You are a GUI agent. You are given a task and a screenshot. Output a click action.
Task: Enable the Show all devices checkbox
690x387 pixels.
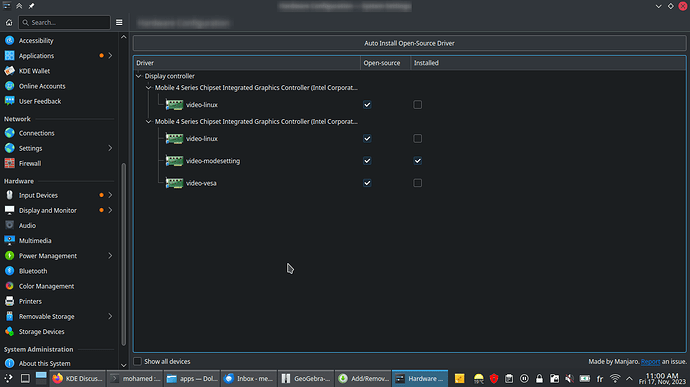coord(138,361)
